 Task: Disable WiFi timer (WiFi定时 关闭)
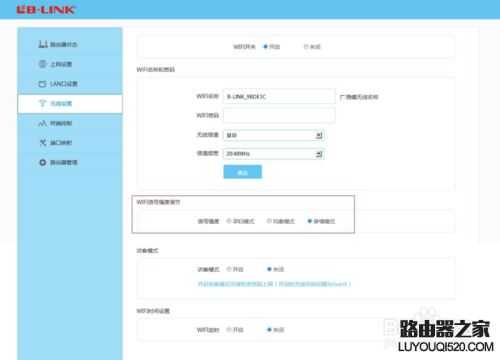coord(269,330)
